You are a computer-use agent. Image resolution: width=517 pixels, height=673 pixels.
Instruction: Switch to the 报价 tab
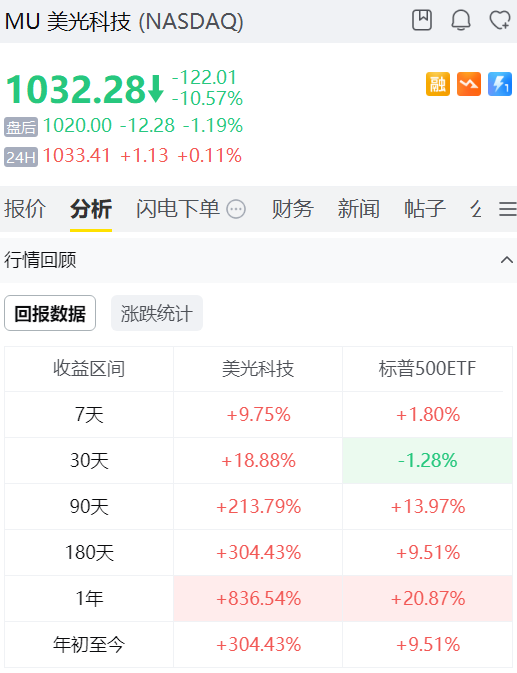coord(25,209)
